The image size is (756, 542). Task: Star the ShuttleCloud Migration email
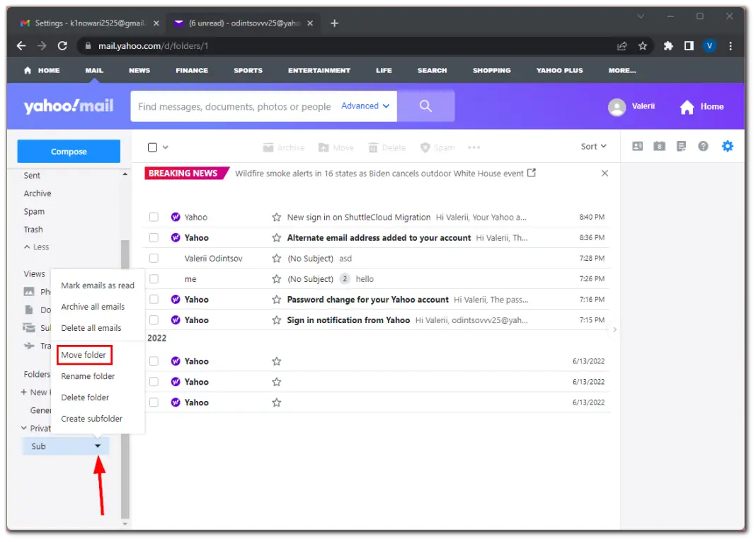click(x=276, y=218)
